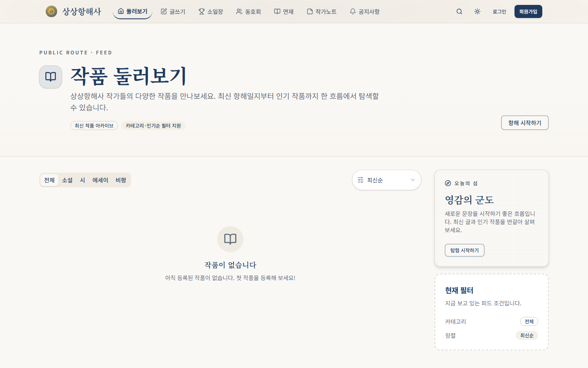Screen dimensions: 588x368
Task: Select the 에세이 category tab
Action: coord(100,180)
